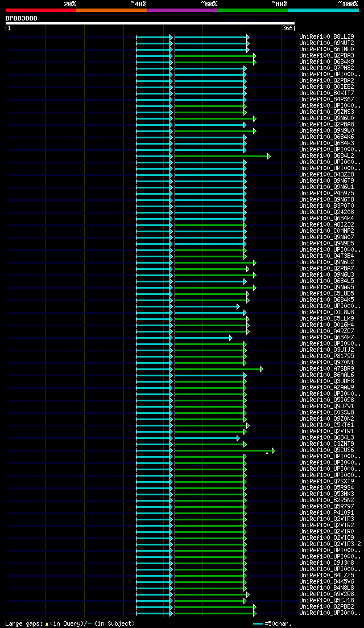Go to UniRef100_Q53HK3 hit
This screenshot has height=628, width=364.
[326, 494]
